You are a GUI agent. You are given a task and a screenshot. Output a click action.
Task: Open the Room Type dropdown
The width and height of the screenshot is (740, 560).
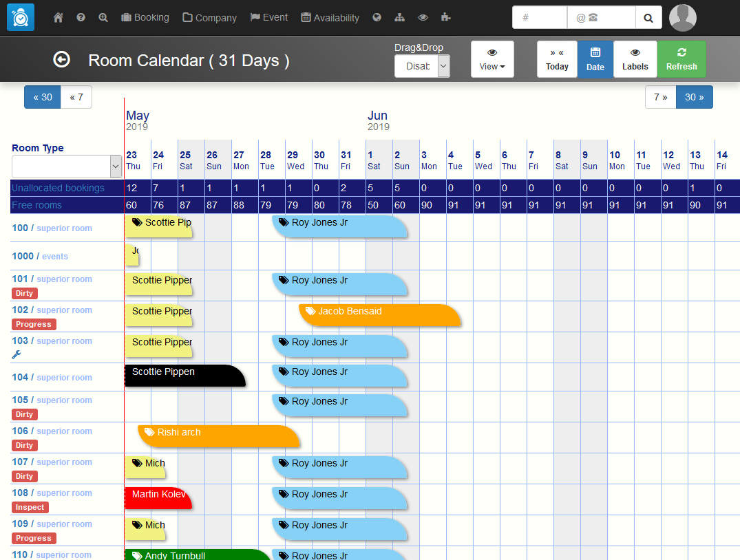coord(67,166)
